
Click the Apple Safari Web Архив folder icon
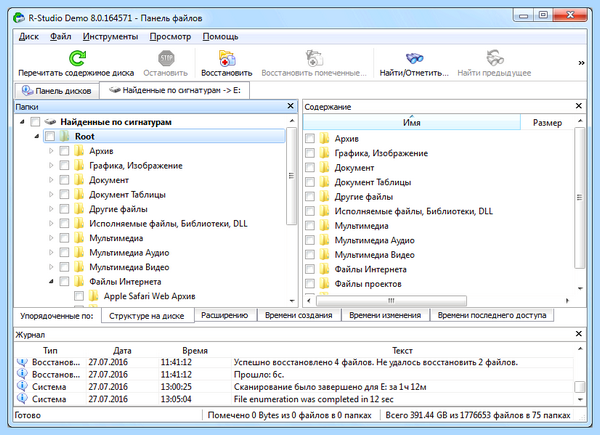coord(93,296)
